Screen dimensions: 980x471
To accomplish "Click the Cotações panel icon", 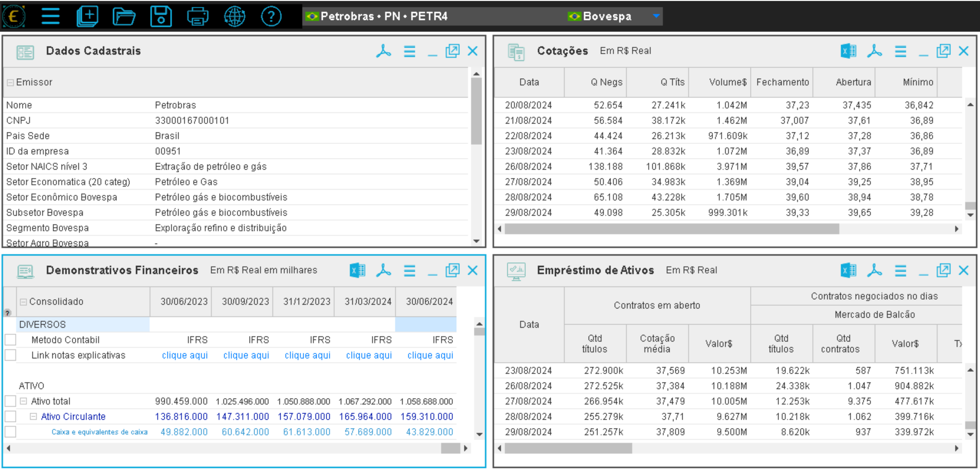I will [x=516, y=52].
